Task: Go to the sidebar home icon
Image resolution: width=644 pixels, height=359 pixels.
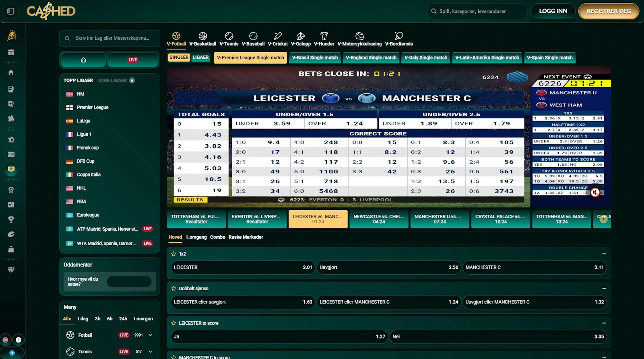Action: pyautogui.click(x=11, y=72)
